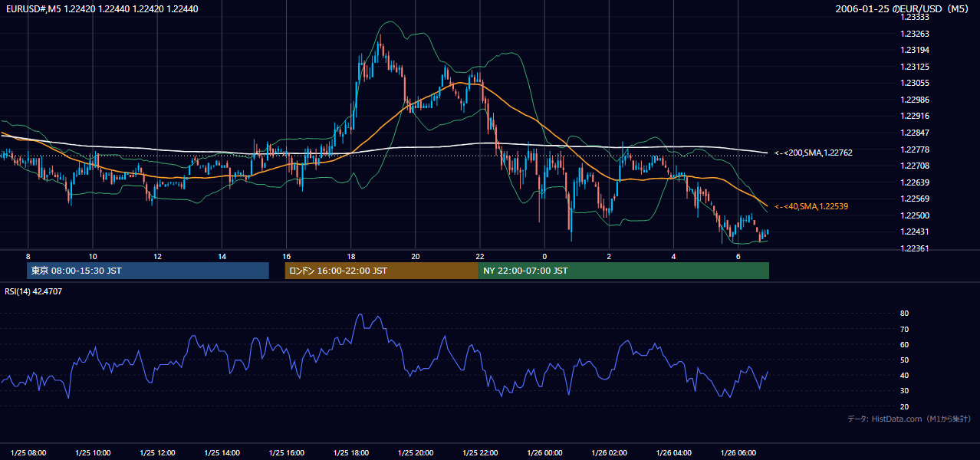Click RSI scale level 60
The height and width of the screenshot is (460, 980).
coord(904,344)
